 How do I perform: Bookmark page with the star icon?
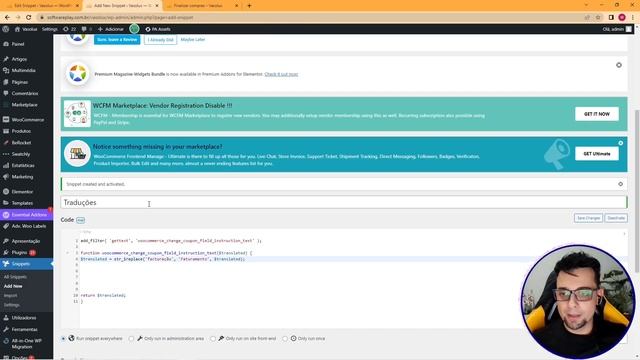pos(598,18)
